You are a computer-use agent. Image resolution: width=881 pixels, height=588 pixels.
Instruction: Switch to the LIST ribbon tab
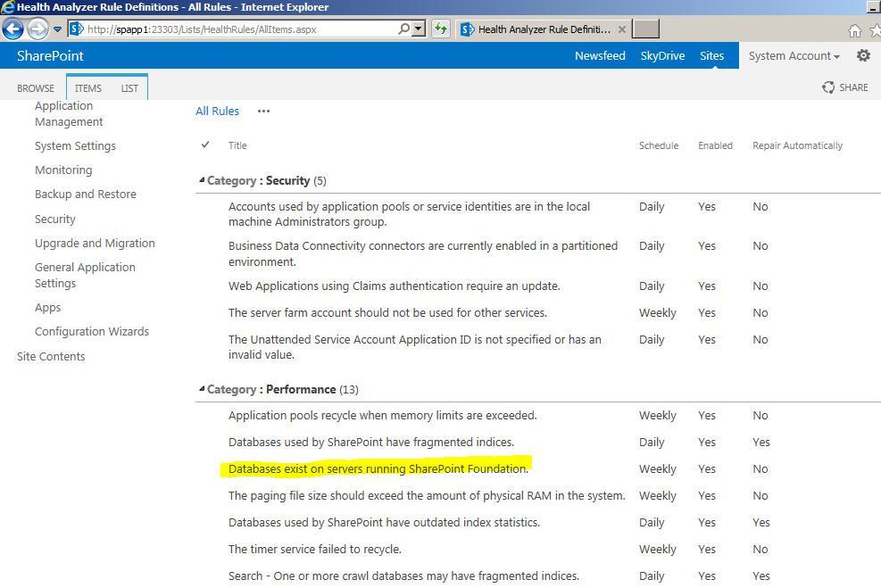129,88
